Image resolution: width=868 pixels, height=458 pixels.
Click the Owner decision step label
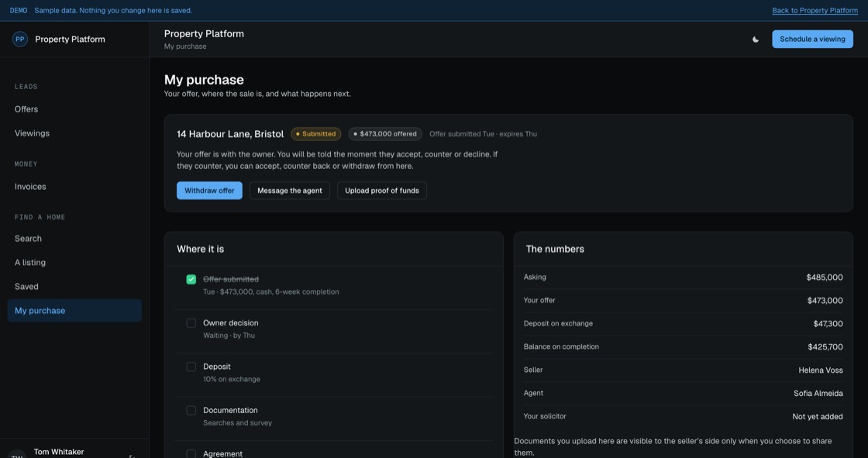tap(230, 323)
